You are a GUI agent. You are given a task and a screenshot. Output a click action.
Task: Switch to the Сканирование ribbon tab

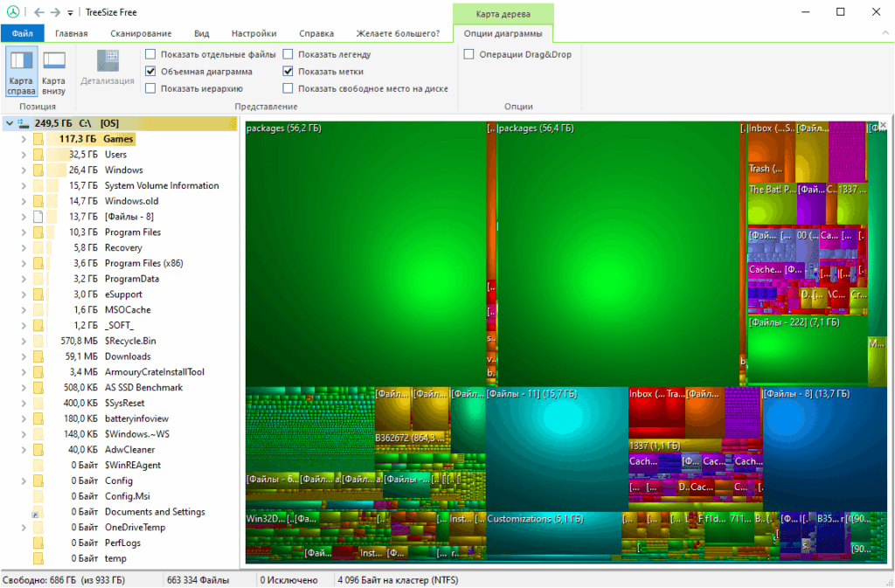click(x=139, y=32)
